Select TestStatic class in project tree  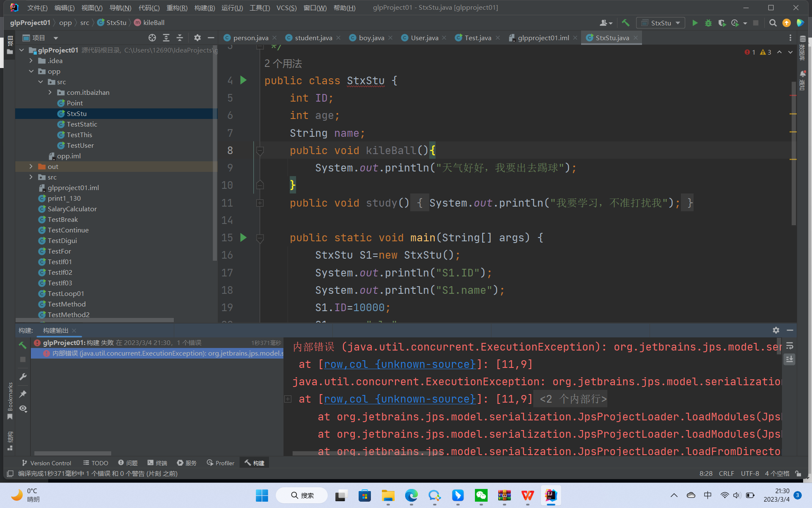click(x=82, y=124)
